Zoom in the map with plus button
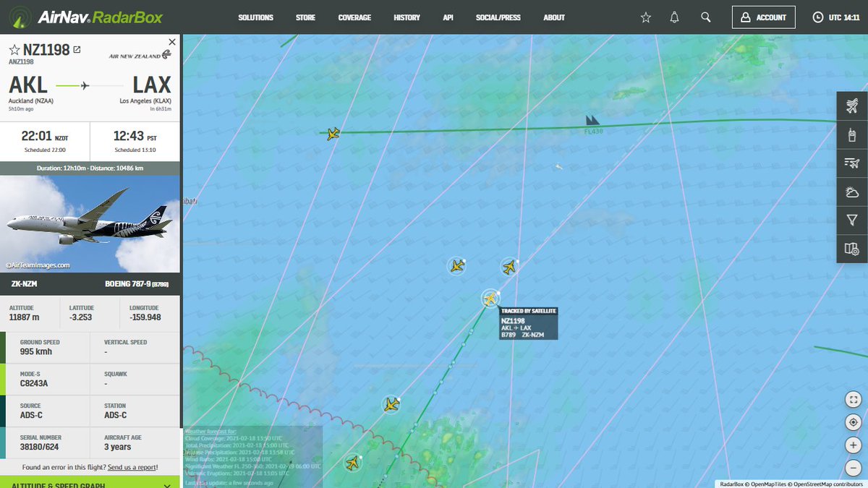Screen dimensions: 868x488 pyautogui.click(x=854, y=445)
